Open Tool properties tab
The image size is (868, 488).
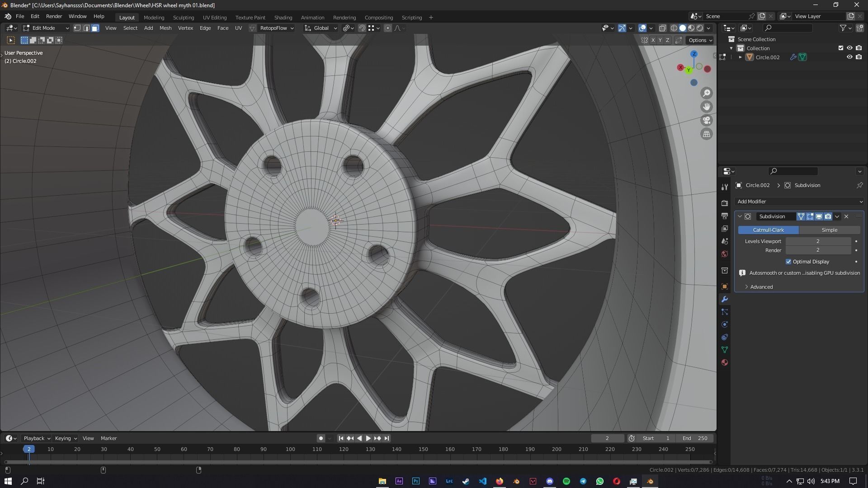click(x=725, y=187)
